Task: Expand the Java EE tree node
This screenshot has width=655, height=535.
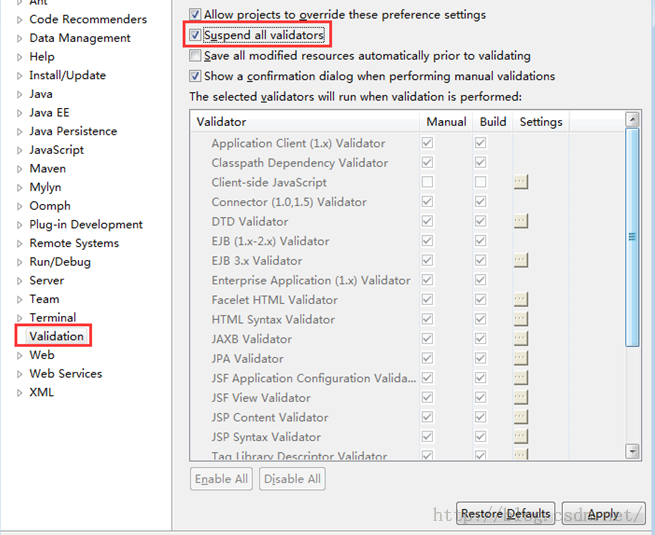Action: [19, 113]
